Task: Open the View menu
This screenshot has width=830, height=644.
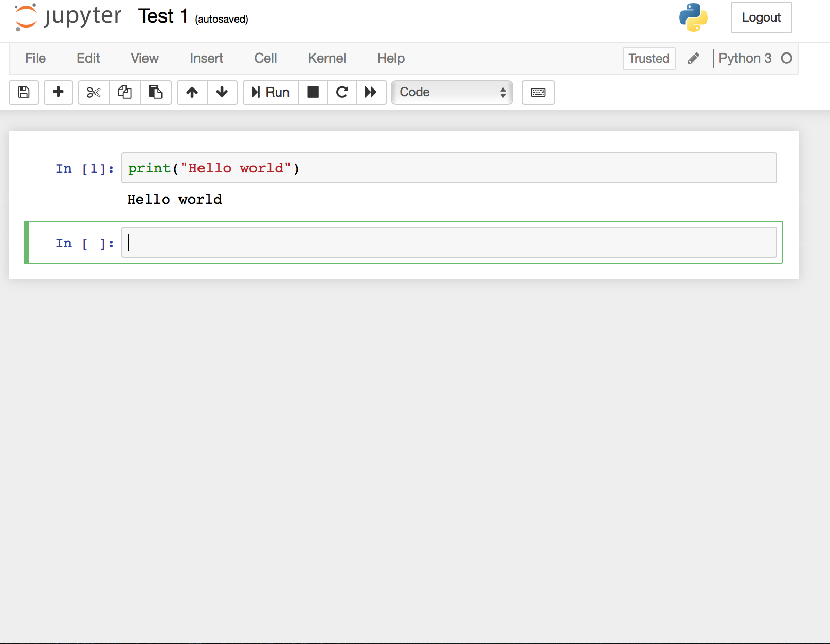Action: [145, 58]
